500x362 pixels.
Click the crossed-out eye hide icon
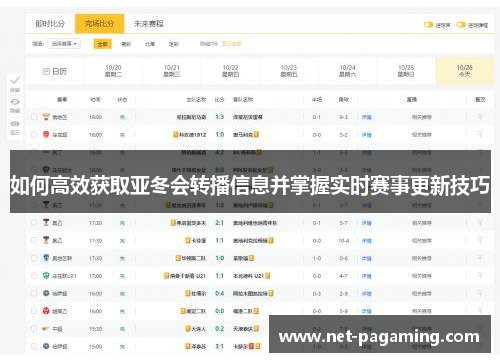click(x=15, y=102)
